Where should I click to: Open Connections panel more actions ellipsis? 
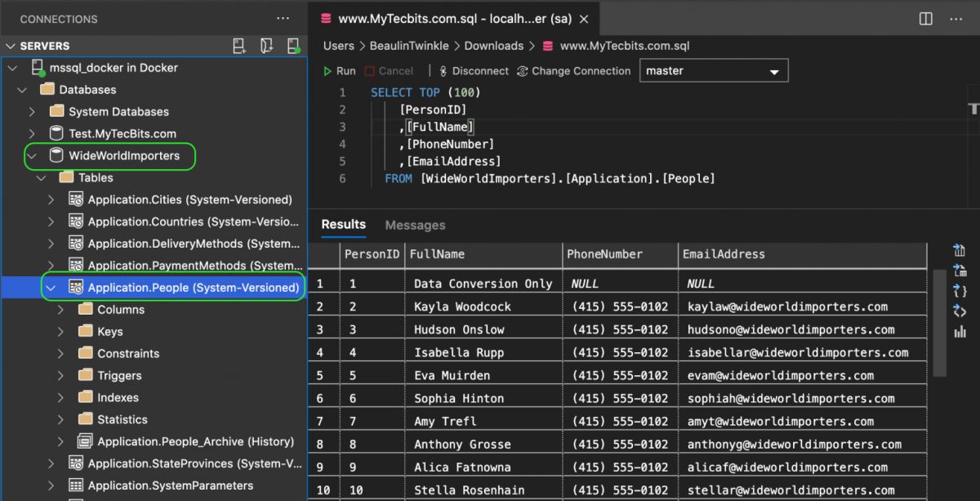click(283, 18)
